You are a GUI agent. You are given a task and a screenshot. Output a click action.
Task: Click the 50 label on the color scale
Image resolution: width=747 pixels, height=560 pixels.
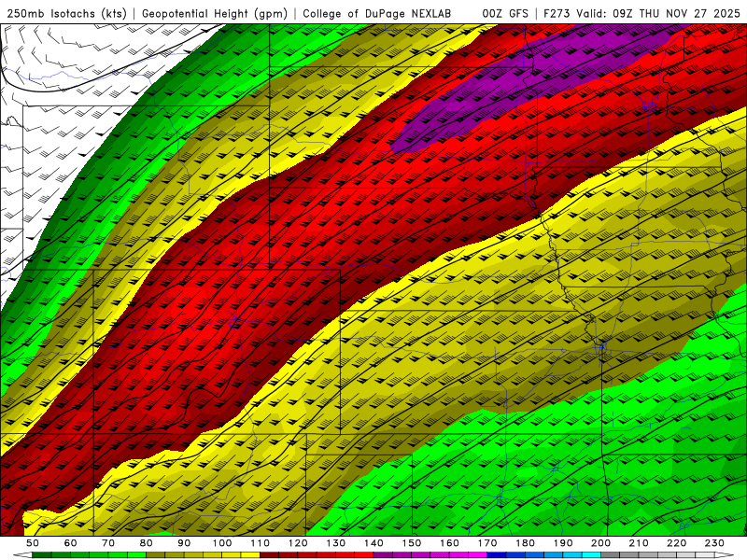pyautogui.click(x=32, y=543)
